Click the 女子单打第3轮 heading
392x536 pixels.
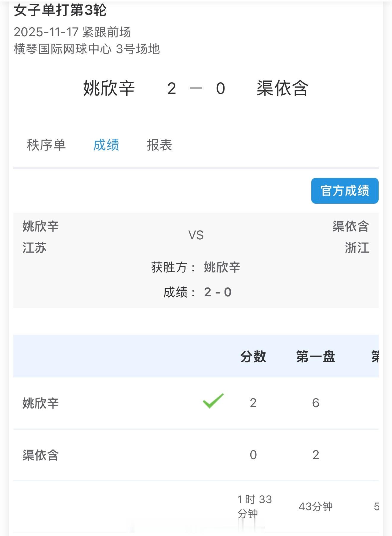tap(60, 11)
